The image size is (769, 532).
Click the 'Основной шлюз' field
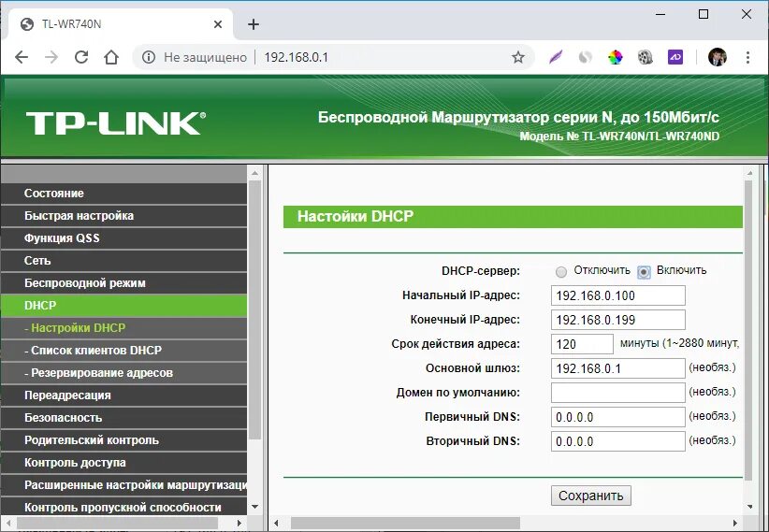pyautogui.click(x=618, y=368)
